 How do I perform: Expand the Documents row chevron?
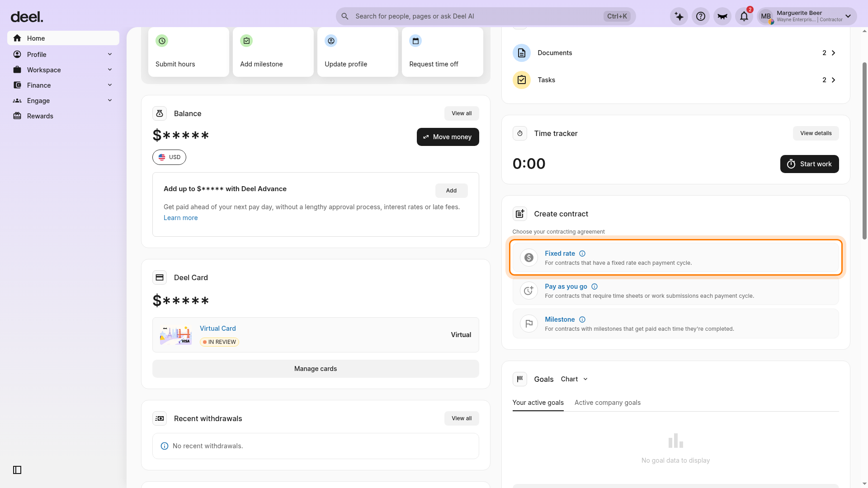point(833,53)
